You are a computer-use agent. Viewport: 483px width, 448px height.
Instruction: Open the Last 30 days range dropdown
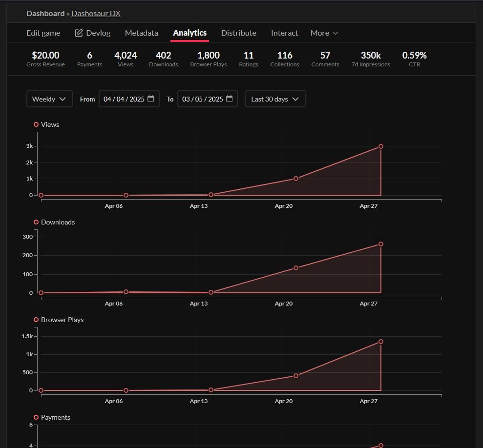275,99
